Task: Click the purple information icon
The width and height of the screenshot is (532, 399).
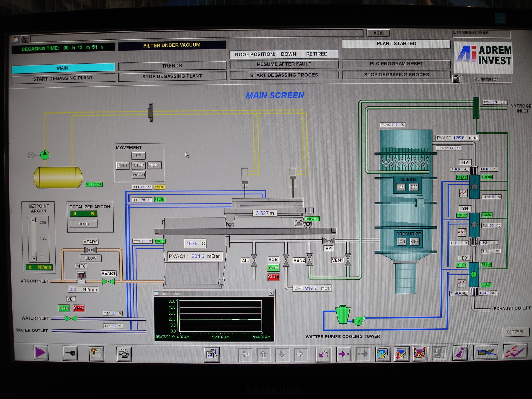Action: coord(460,353)
